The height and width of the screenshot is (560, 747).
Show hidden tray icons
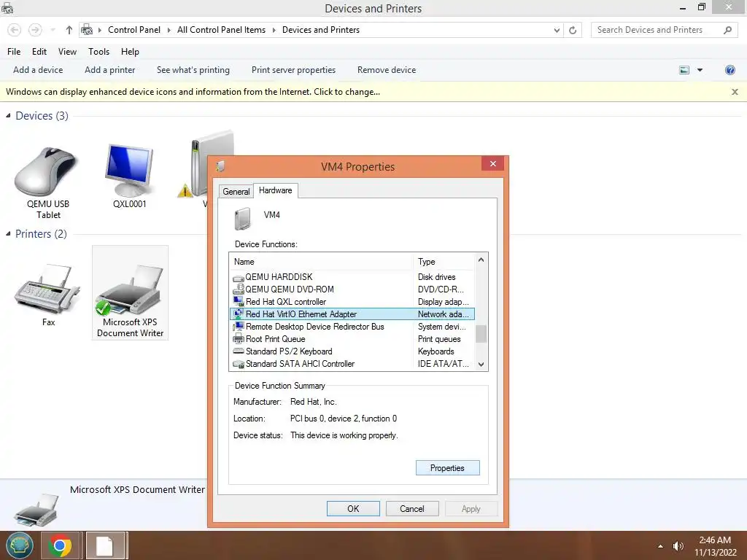[x=660, y=546]
